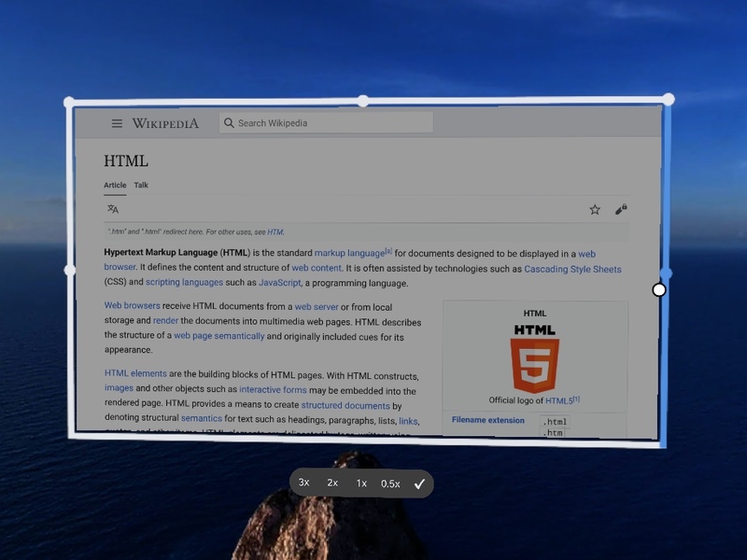The width and height of the screenshot is (747, 560).
Task: Set window scale to 2x
Action: [x=332, y=483]
